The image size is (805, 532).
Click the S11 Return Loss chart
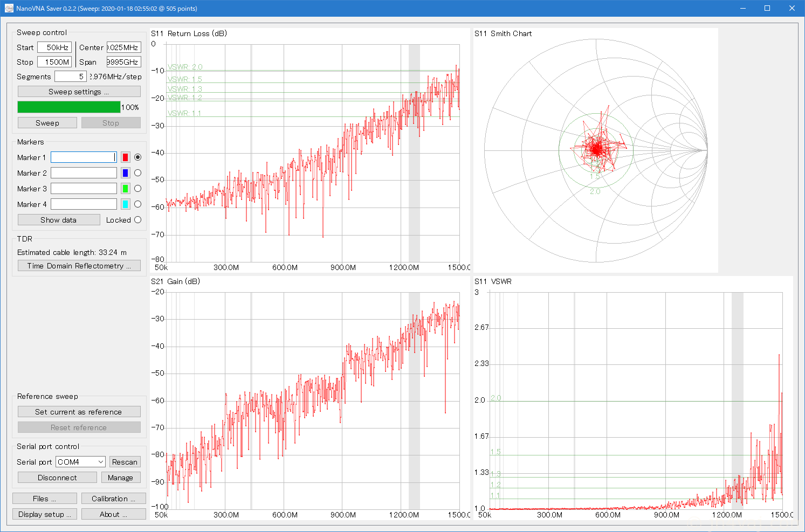(310, 151)
